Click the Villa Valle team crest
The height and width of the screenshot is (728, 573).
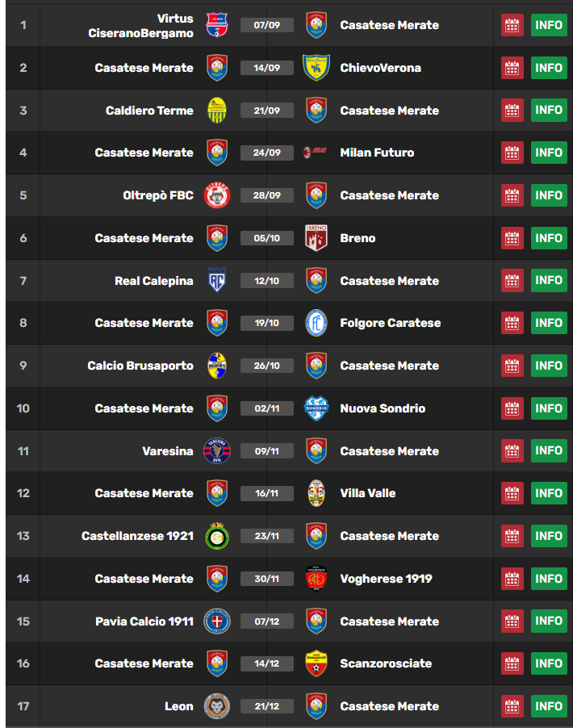coord(316,493)
